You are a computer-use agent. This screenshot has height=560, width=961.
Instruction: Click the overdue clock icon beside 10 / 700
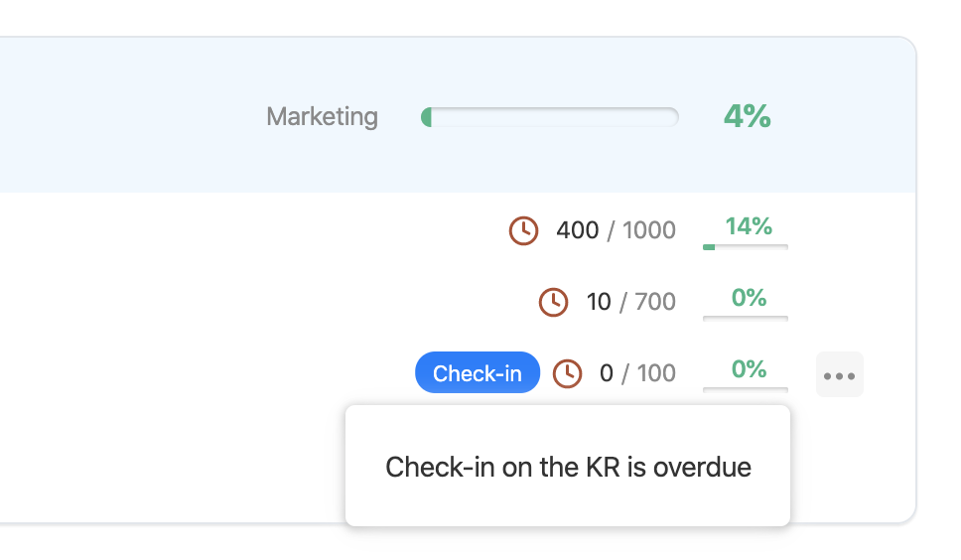click(553, 302)
